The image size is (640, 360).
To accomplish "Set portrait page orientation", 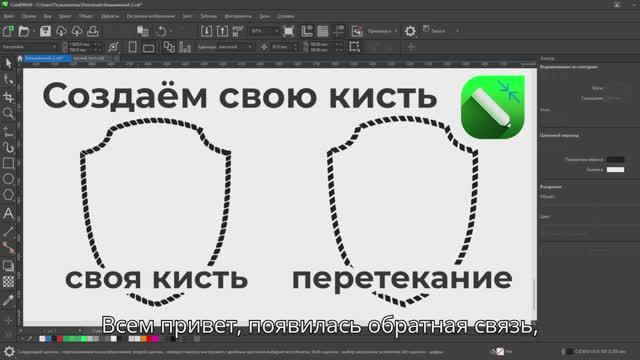I will click(x=132, y=47).
